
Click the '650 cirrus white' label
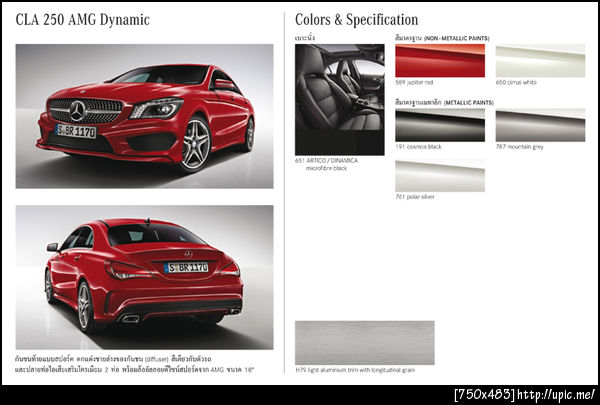pyautogui.click(x=516, y=82)
